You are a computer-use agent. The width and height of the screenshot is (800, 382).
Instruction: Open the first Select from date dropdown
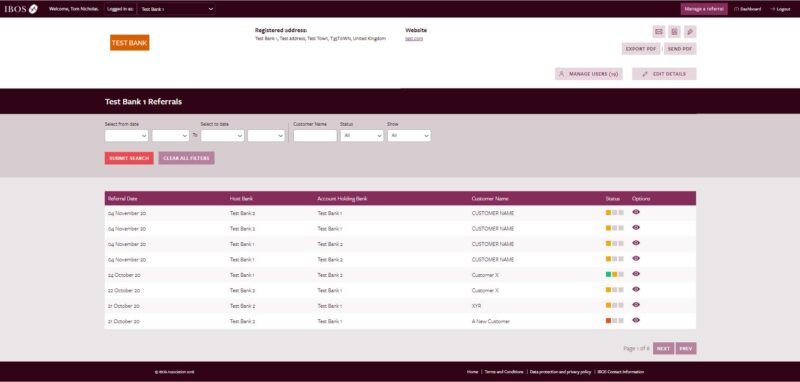(127, 136)
